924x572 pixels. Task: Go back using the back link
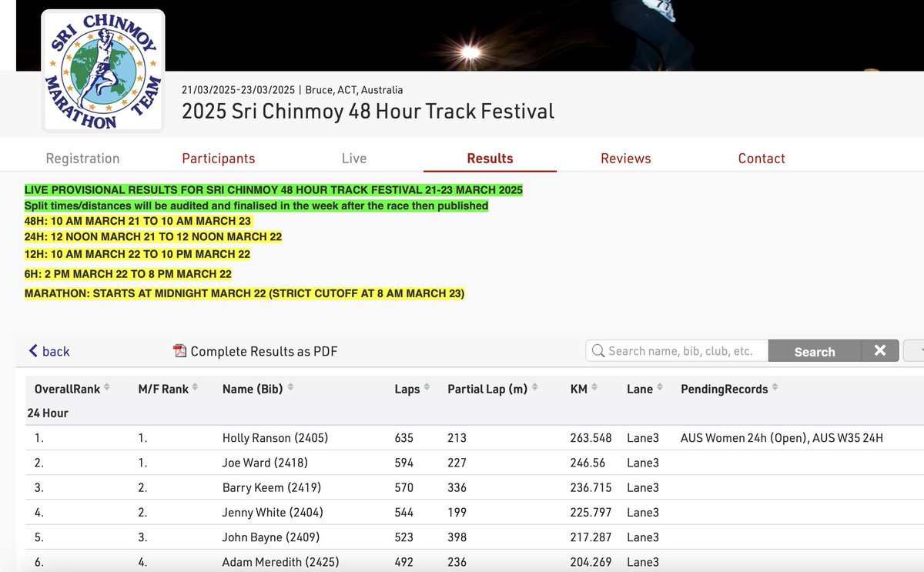pos(49,351)
